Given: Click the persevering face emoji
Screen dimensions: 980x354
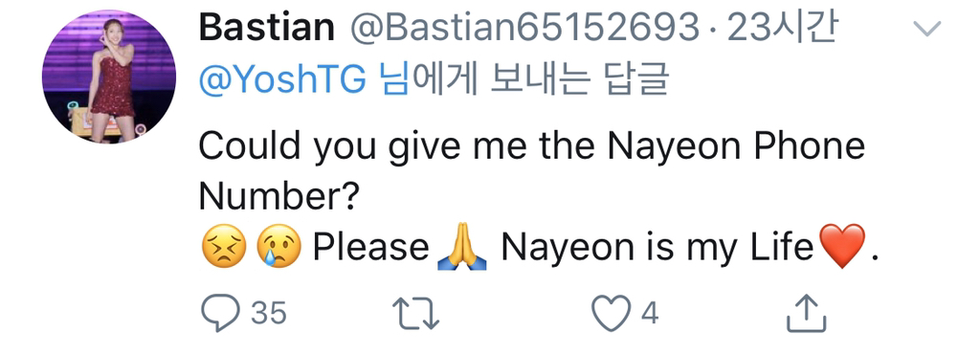Looking at the screenshot, I should click(x=224, y=246).
